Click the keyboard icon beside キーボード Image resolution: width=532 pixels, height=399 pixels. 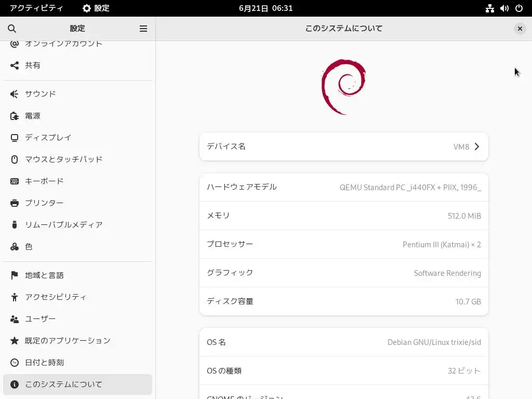click(x=14, y=181)
